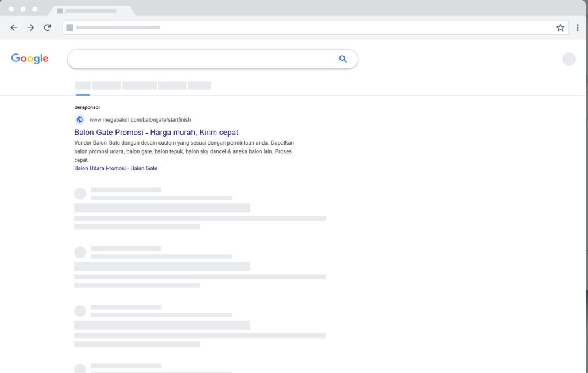Open the browser three-dot menu
This screenshot has height=373, width=588.
click(x=578, y=28)
